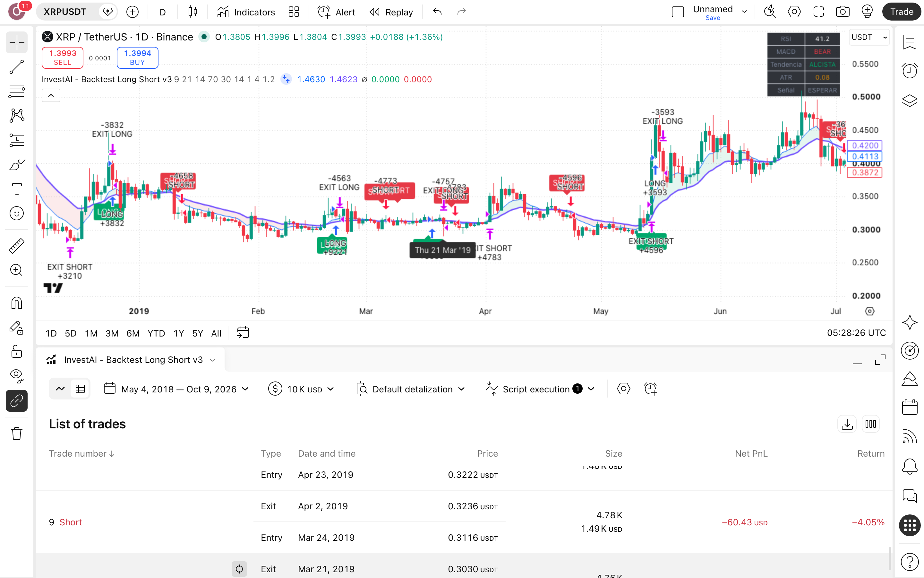Switch to the list of trades table view
Viewport: 924px width, 578px height.
(80, 389)
